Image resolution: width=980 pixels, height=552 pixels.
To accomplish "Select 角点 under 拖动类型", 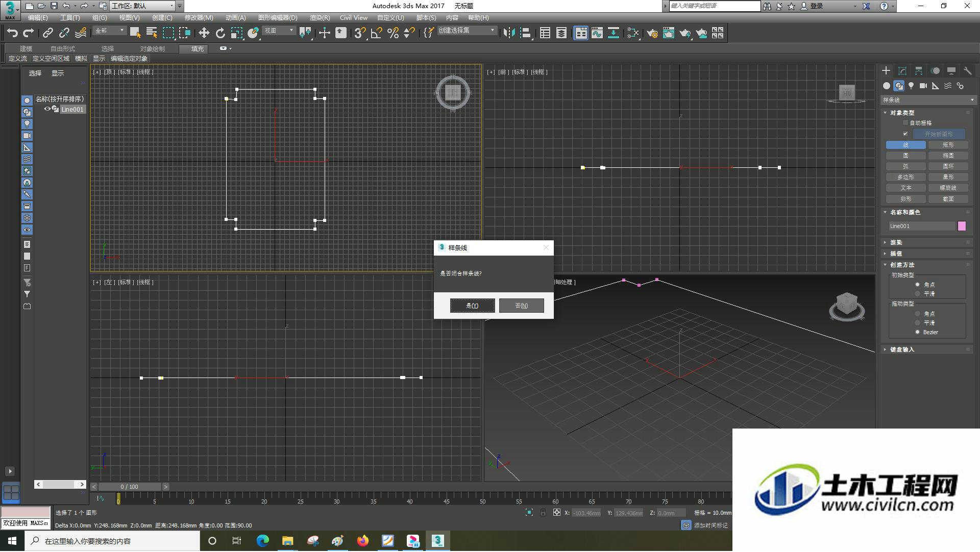I will click(x=917, y=314).
